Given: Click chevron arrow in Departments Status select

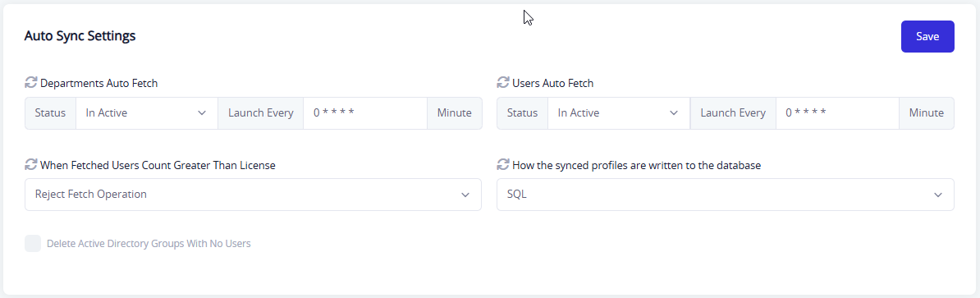Looking at the screenshot, I should [202, 113].
